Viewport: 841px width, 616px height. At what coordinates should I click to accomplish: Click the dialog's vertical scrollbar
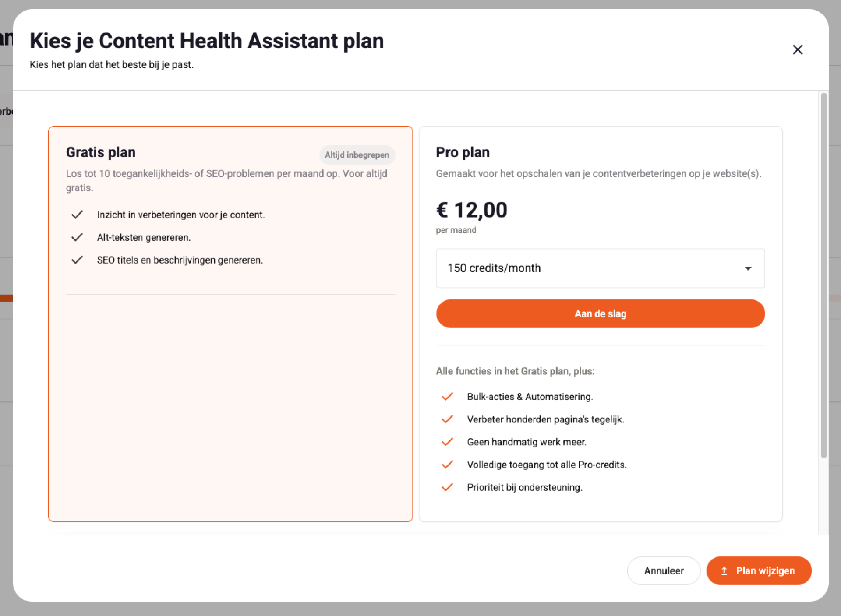pyautogui.click(x=823, y=275)
